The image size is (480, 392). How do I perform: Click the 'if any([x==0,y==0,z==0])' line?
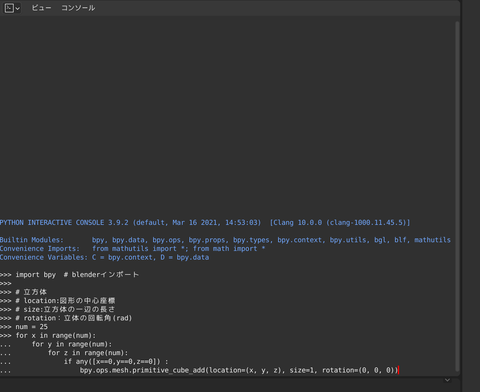[x=84, y=362]
